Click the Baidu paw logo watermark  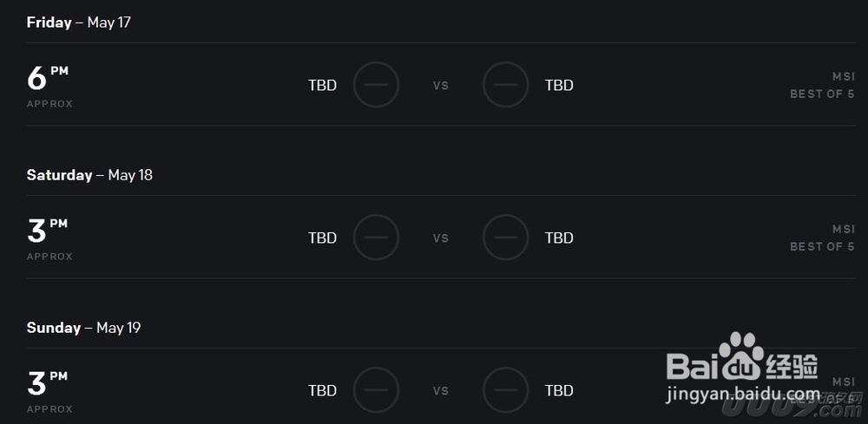coord(740,356)
